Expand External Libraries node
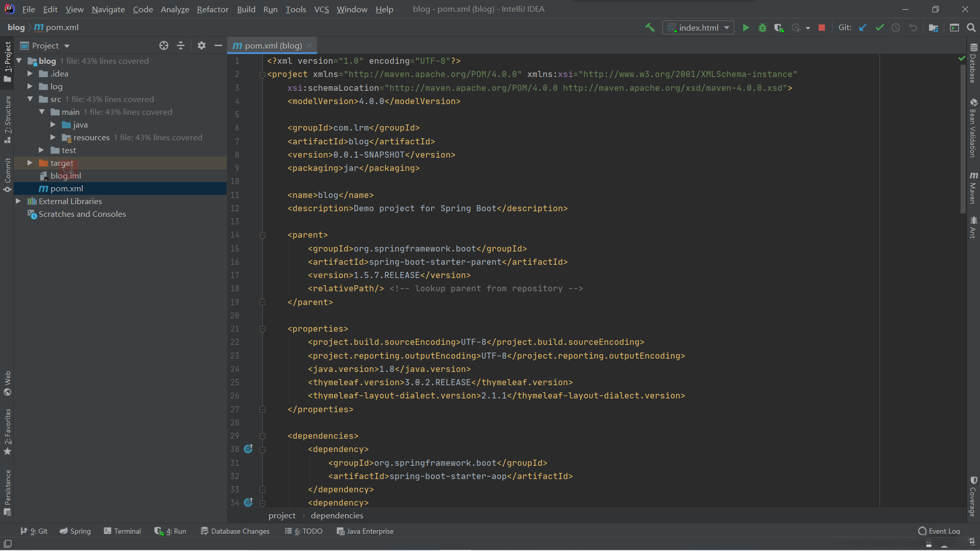The width and height of the screenshot is (980, 551). [x=18, y=201]
